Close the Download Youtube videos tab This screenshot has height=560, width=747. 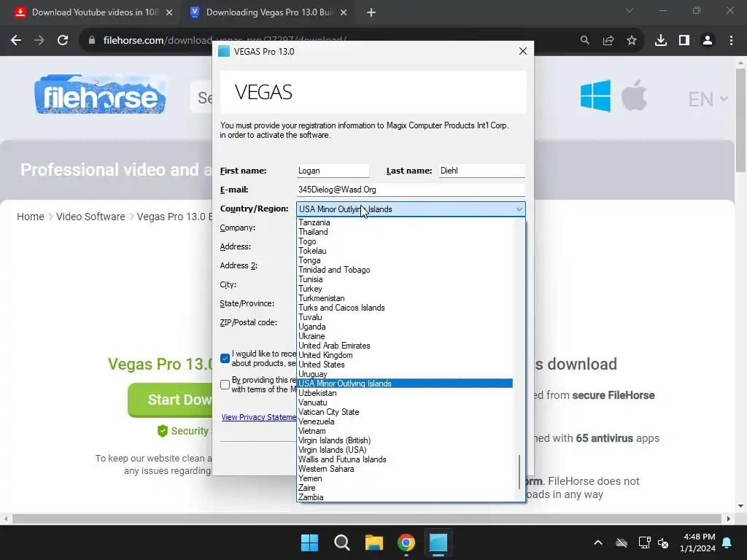pos(169,12)
